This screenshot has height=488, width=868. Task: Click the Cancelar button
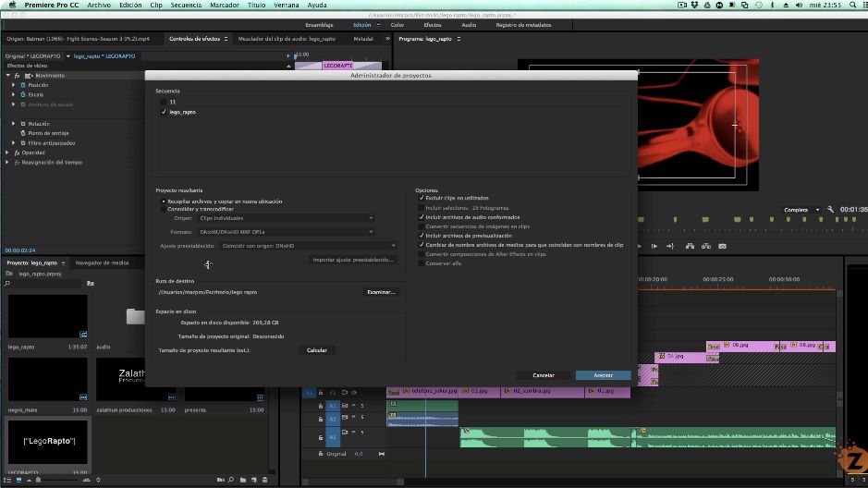[x=543, y=375]
